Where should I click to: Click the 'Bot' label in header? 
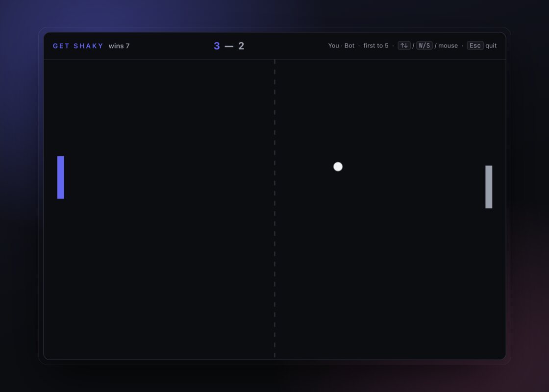click(x=349, y=46)
